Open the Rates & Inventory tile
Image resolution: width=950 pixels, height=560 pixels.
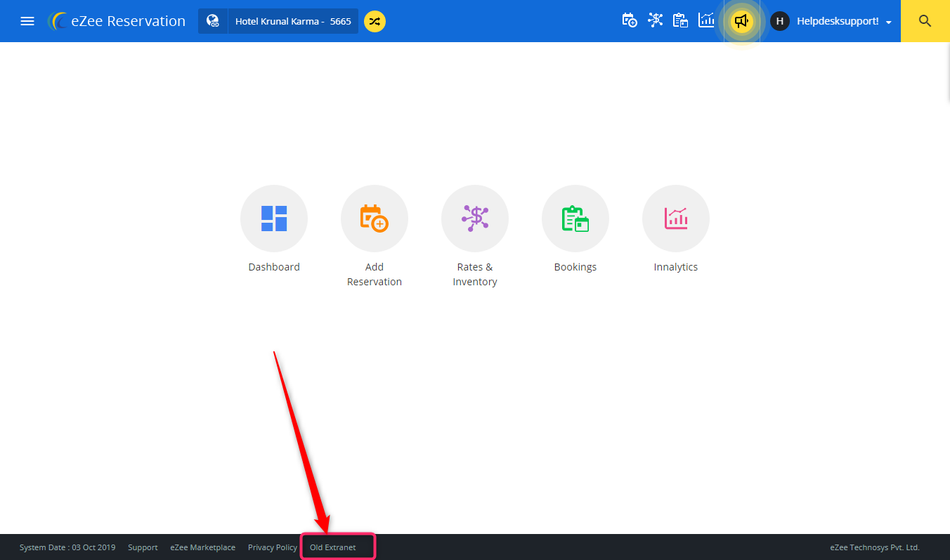[475, 219]
